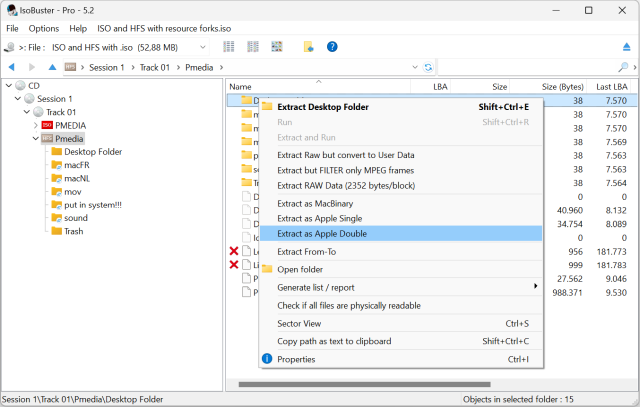Viewport: 640px width, 407px height.
Task: Select mov folder in tree
Action: 73,191
